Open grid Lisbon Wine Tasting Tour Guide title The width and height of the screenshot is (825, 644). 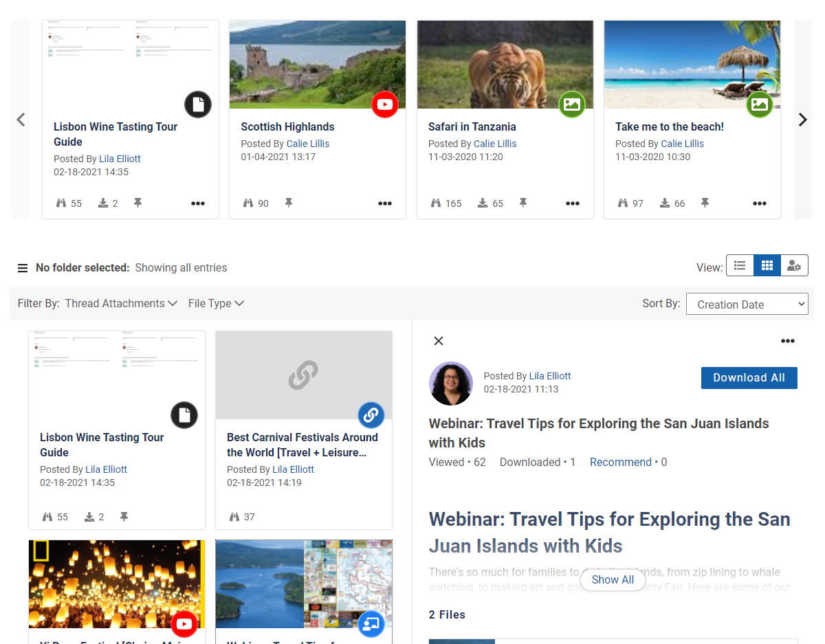click(x=102, y=445)
